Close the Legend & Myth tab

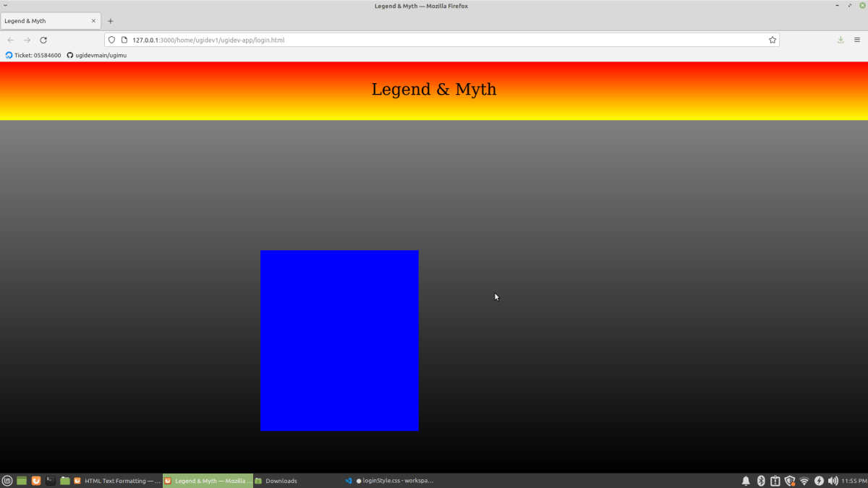click(x=93, y=21)
